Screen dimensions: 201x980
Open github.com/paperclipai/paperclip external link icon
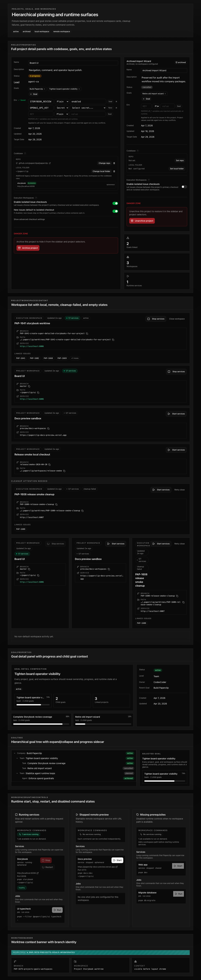[x=50, y=163]
